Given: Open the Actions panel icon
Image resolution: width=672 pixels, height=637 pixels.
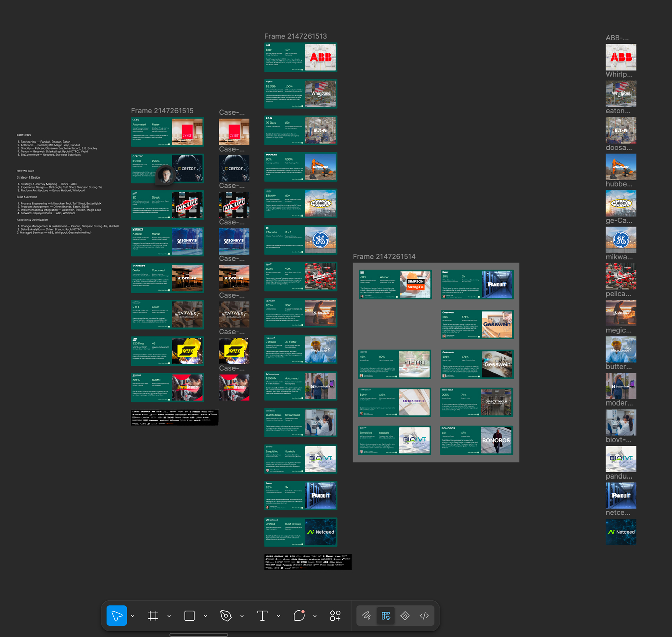Looking at the screenshot, I should pos(335,616).
